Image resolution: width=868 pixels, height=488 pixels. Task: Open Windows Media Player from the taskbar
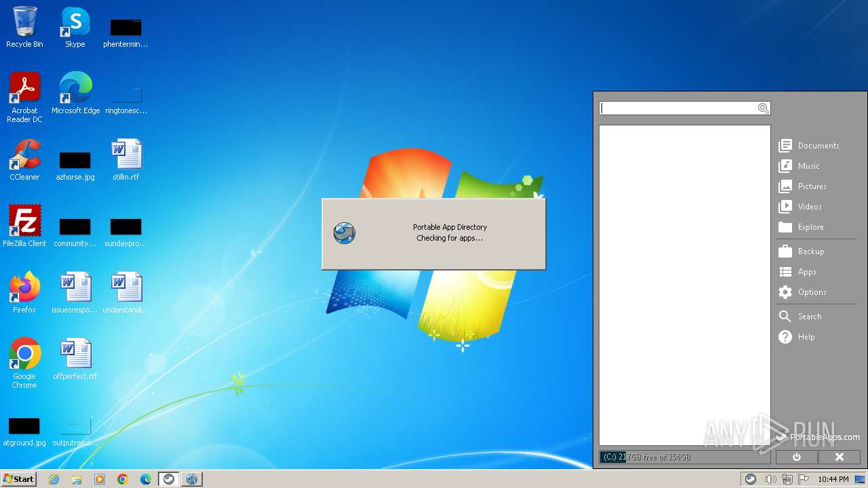click(100, 479)
